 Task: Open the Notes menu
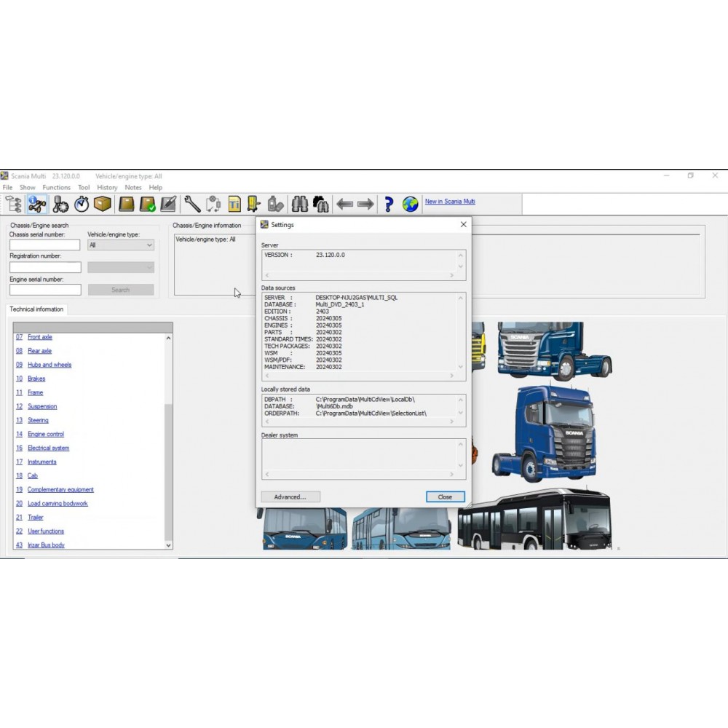[x=132, y=188]
